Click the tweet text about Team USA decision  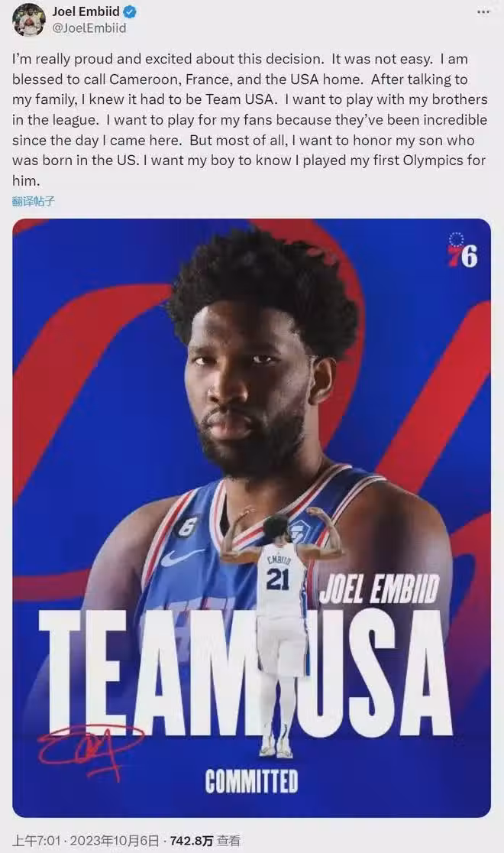[x=250, y=120]
